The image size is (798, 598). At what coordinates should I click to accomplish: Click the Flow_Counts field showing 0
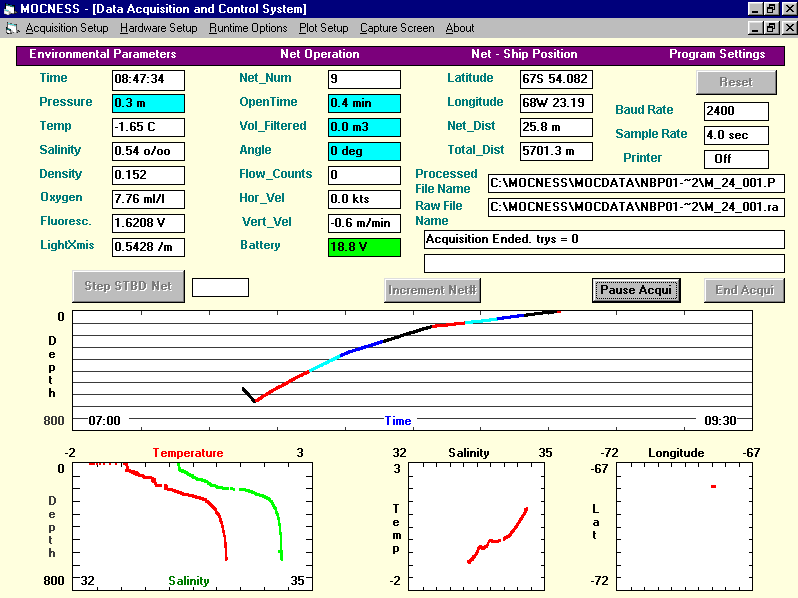coord(364,175)
